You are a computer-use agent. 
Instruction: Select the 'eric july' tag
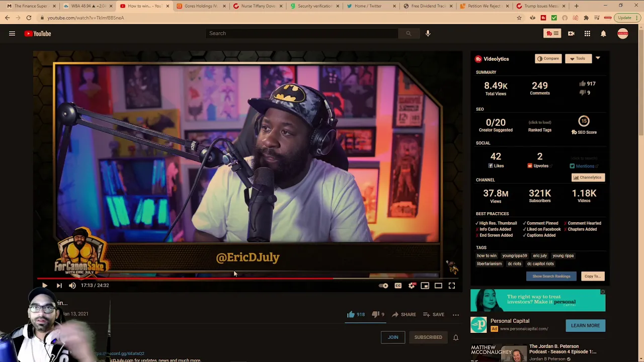pyautogui.click(x=539, y=255)
